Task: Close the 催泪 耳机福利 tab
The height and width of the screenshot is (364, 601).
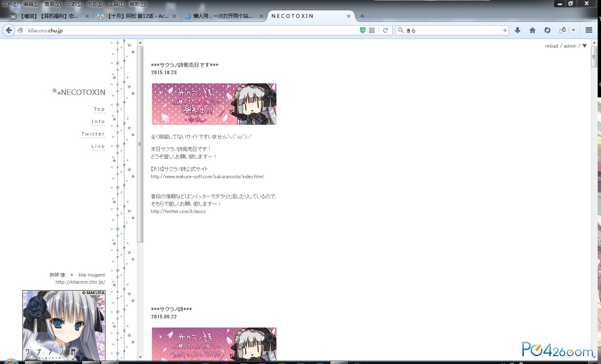Action: [87, 16]
